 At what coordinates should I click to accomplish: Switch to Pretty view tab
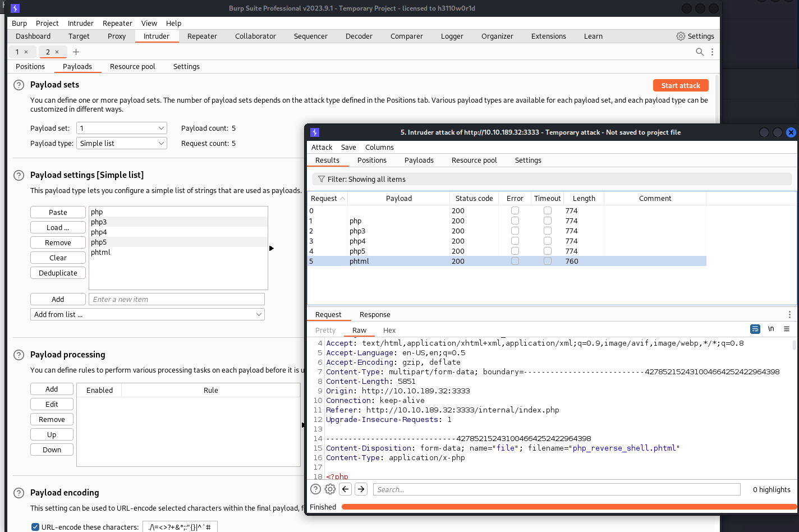point(325,330)
